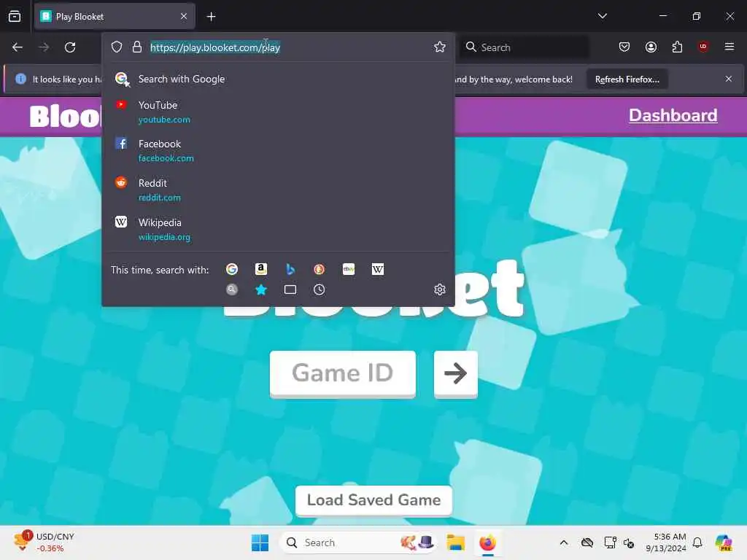Go forward one page

tap(44, 47)
